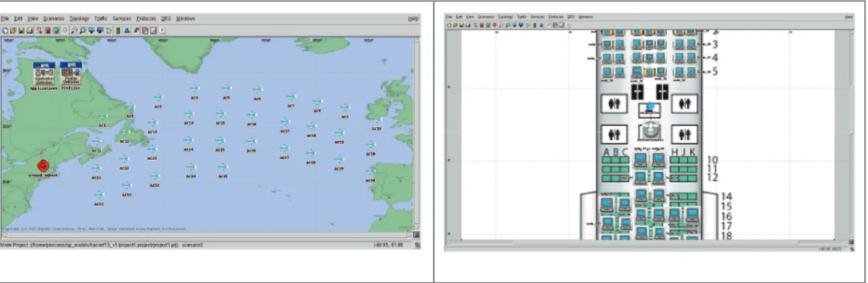Viewport: 868px width, 283px height.
Task: Select the Profiles definition node on the map
Action: coord(70,77)
